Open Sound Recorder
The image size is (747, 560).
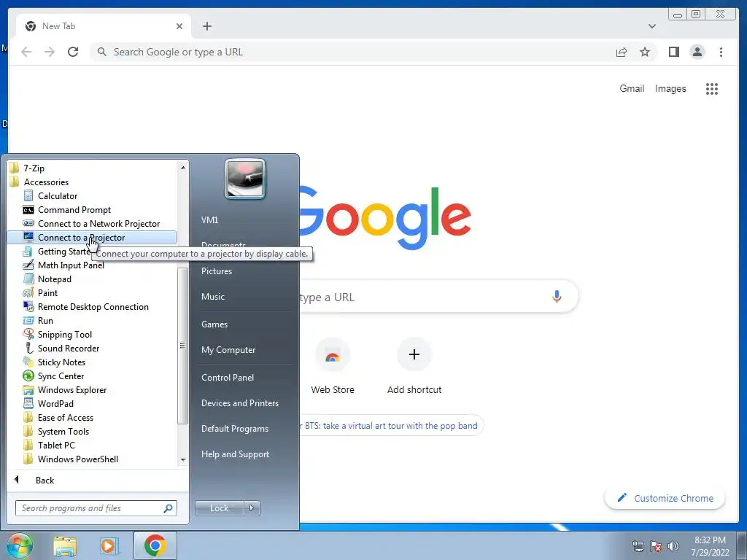pos(69,348)
